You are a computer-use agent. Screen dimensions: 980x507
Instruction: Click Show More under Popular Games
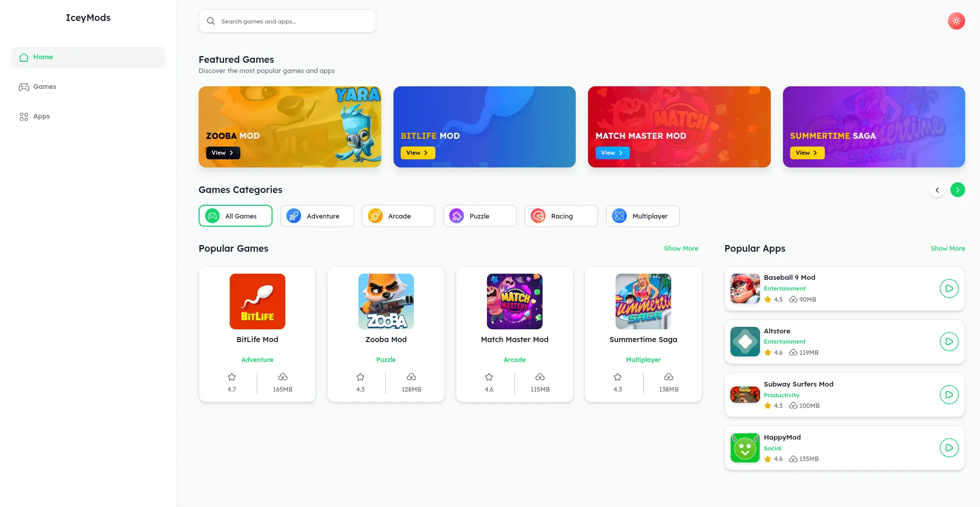point(681,249)
